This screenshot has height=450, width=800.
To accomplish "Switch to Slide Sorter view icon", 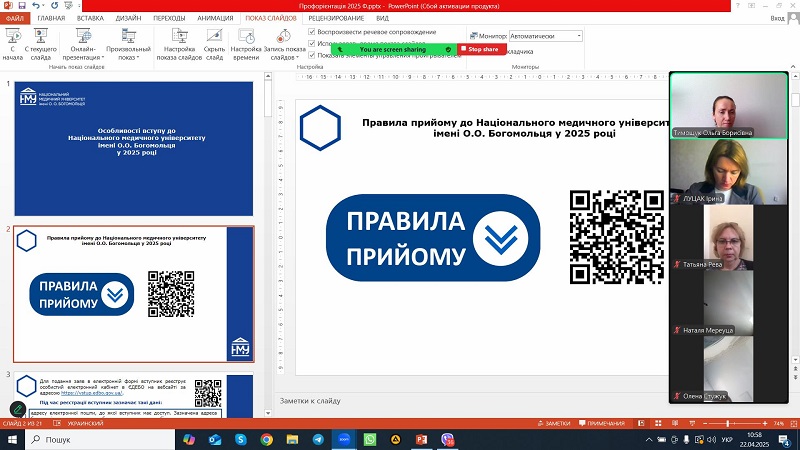I will pos(658,423).
